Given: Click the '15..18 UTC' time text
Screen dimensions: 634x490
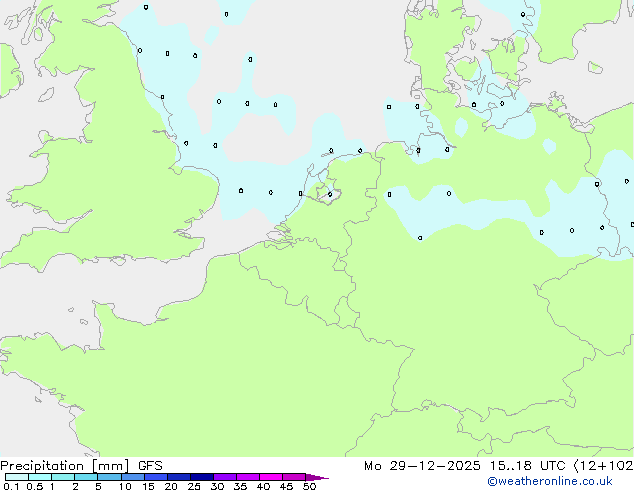Looking at the screenshot, I should (527, 466).
